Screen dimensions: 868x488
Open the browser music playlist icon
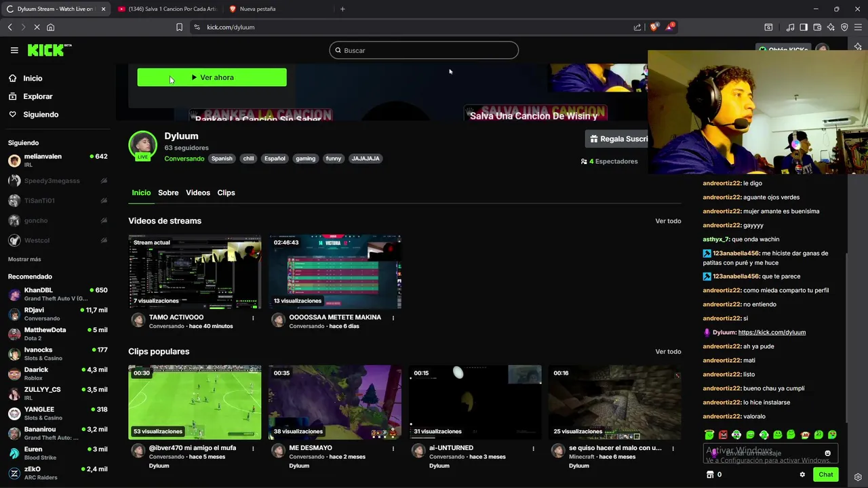click(x=790, y=27)
